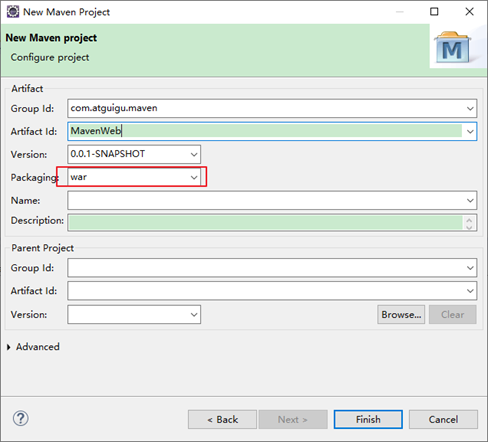Click the Eclipse icon in title bar
Image resolution: width=488 pixels, height=442 pixels.
(13, 12)
